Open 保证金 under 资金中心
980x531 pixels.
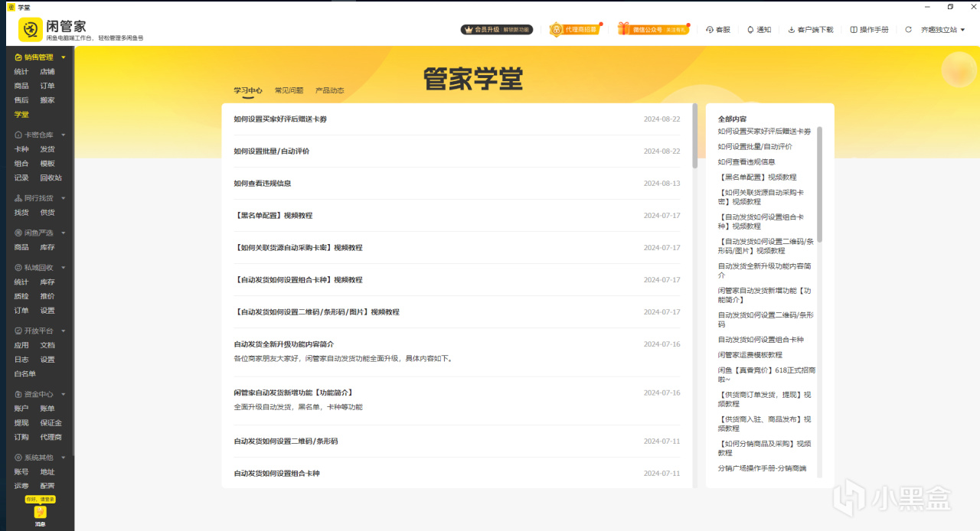pyautogui.click(x=51, y=423)
